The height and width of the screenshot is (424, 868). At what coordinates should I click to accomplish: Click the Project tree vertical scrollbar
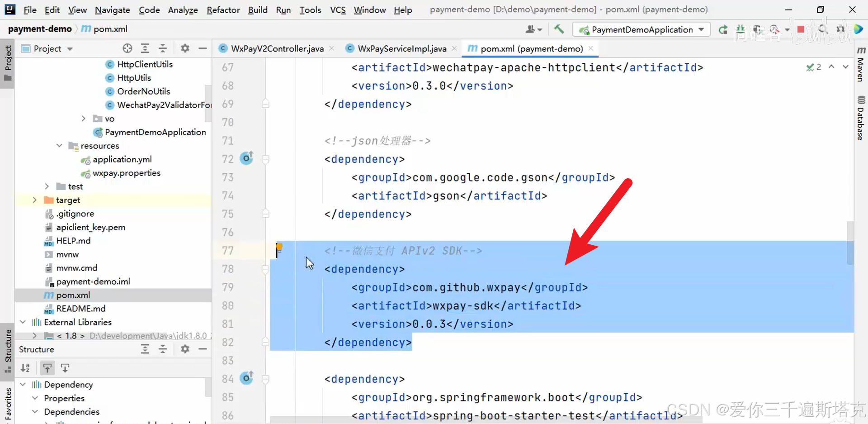pos(208,103)
